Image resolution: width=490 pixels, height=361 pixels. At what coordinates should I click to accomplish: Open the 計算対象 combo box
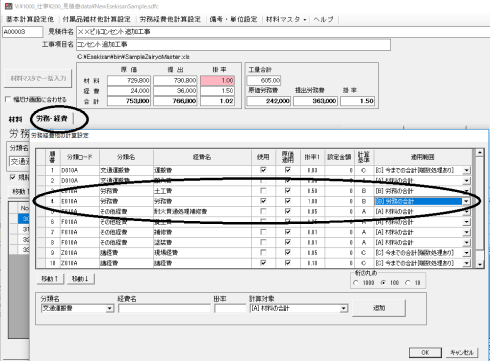299,308
